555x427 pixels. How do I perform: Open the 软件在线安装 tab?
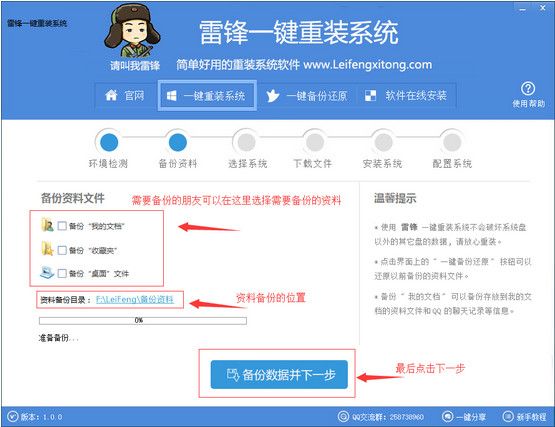coord(406,96)
